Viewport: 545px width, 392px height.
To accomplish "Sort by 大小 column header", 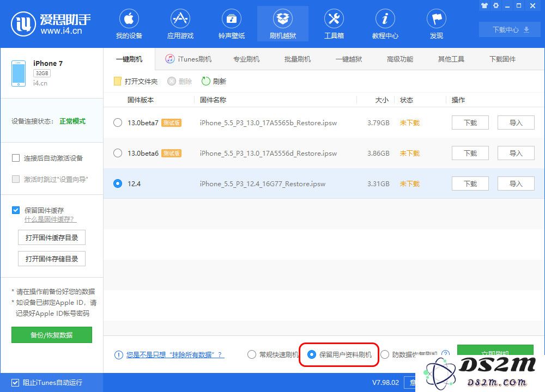I will click(x=381, y=100).
